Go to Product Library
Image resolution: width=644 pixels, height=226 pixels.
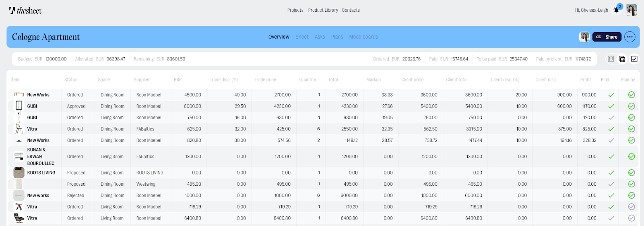pos(323,10)
